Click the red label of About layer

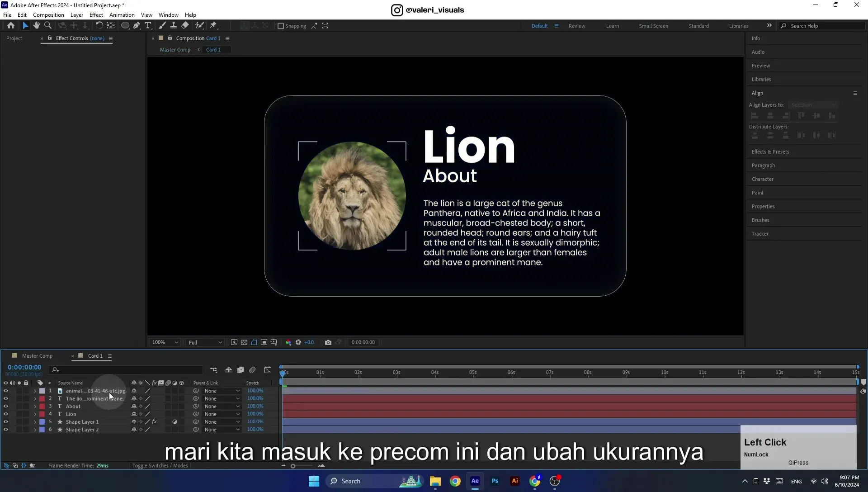[42, 407]
